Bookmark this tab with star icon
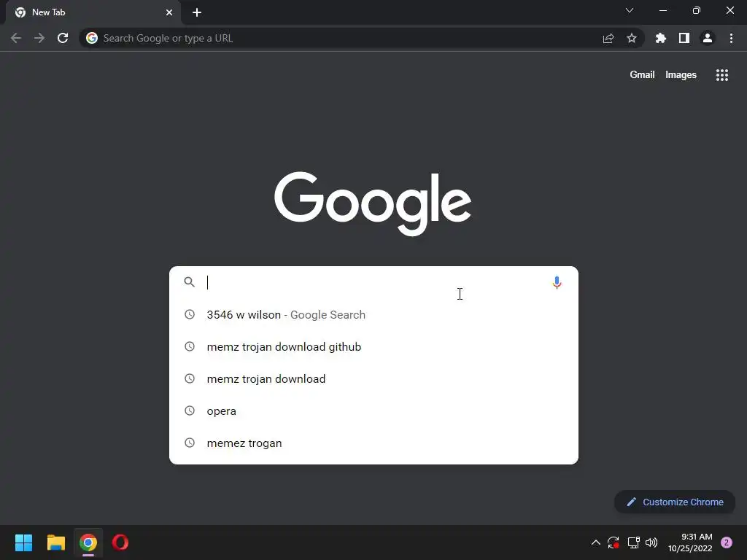 pyautogui.click(x=632, y=38)
